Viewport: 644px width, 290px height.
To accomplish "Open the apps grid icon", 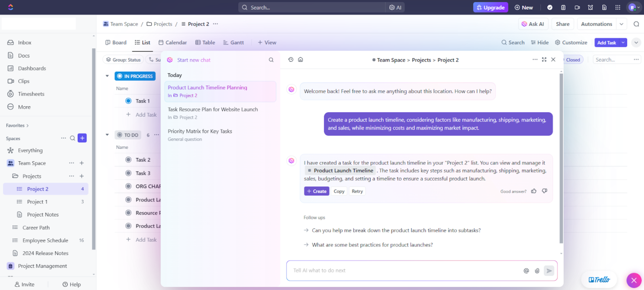I will 618,7.
